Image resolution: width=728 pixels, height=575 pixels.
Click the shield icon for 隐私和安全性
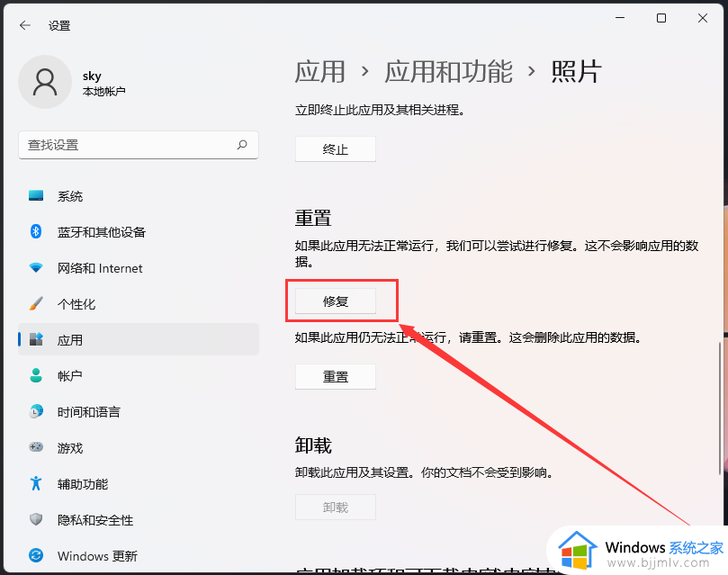36,519
